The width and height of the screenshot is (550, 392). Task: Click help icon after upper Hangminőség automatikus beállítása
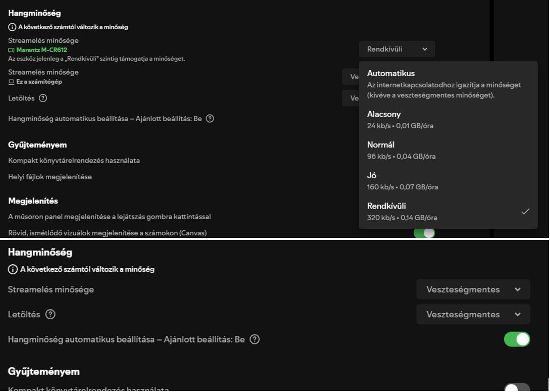click(210, 119)
